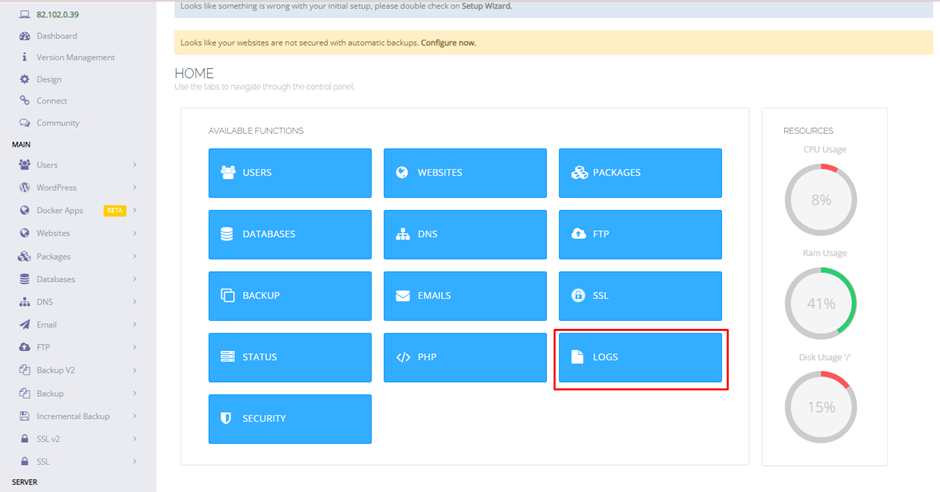Screen dimensions: 940x492
Task: Click the Backup V2 copy icon
Action: tap(25, 370)
